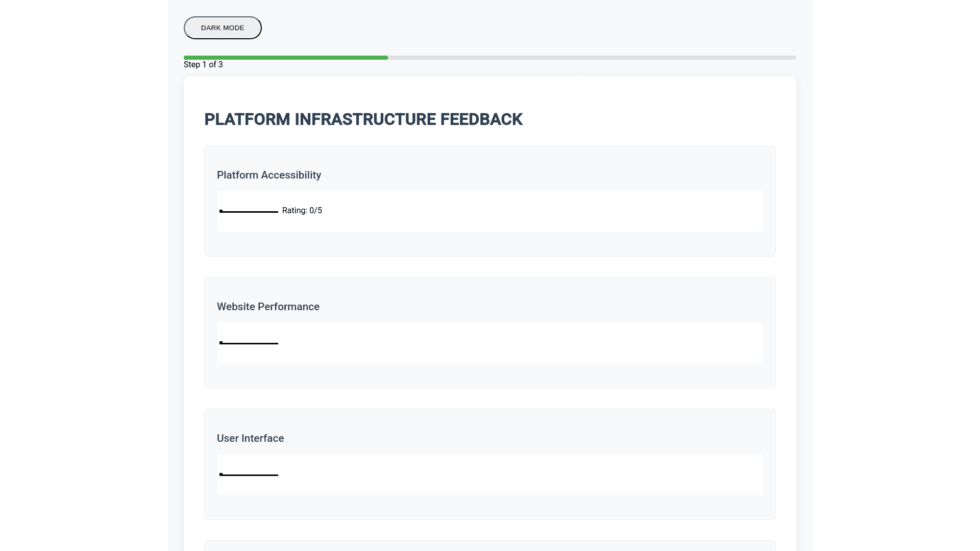Click the 'Website Performance' section title
The image size is (980, 551).
coord(268,307)
